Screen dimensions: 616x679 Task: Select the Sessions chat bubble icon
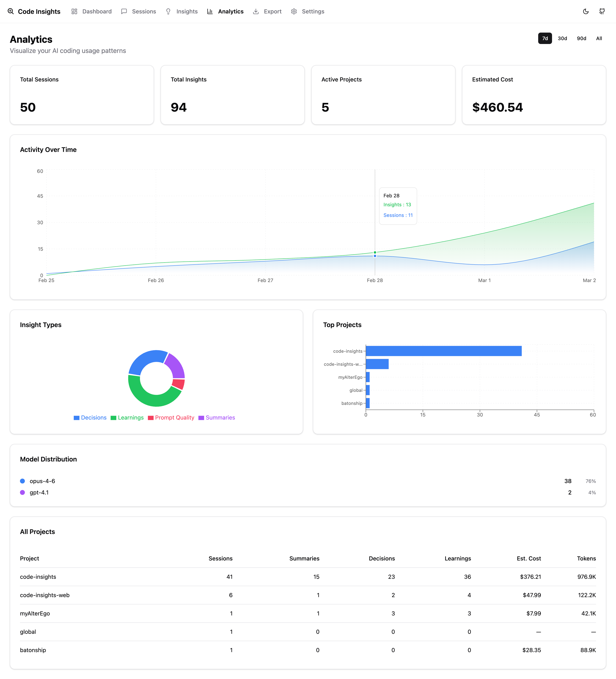click(x=124, y=11)
